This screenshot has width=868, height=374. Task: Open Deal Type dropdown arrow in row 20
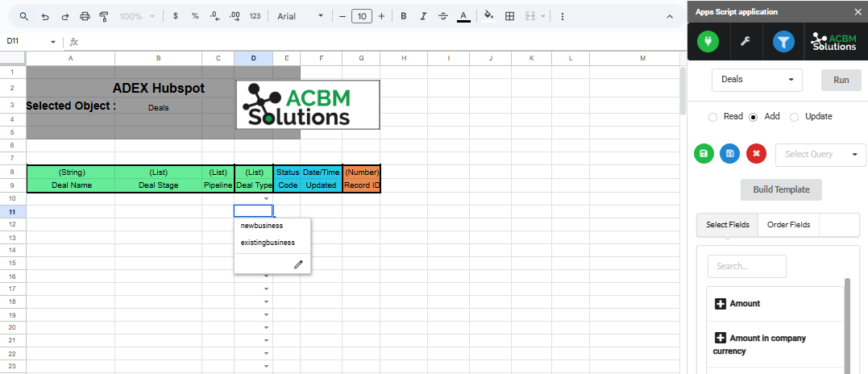[266, 327]
